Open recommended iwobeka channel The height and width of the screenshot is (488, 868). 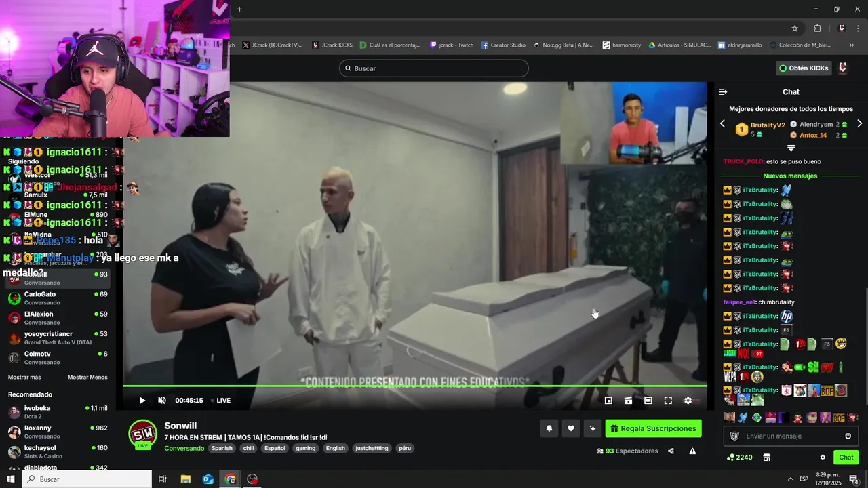click(58, 412)
